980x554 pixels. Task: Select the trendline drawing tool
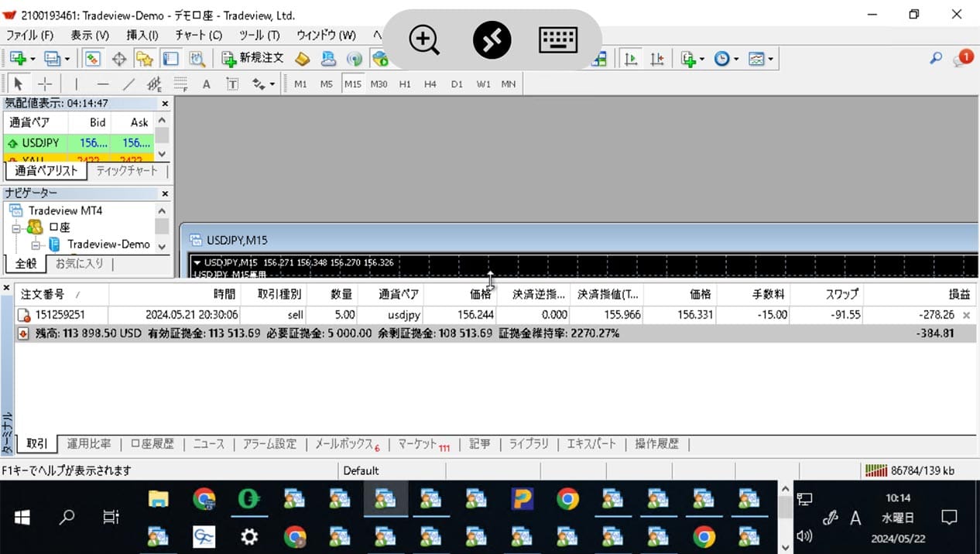coord(128,84)
